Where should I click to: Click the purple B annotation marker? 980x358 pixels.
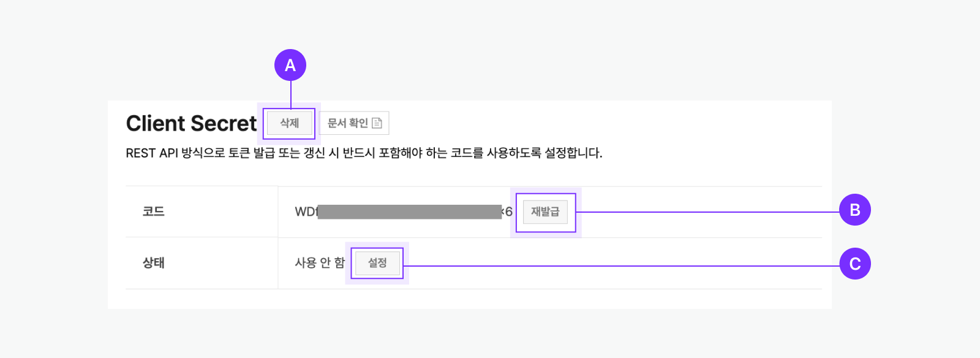tap(855, 210)
